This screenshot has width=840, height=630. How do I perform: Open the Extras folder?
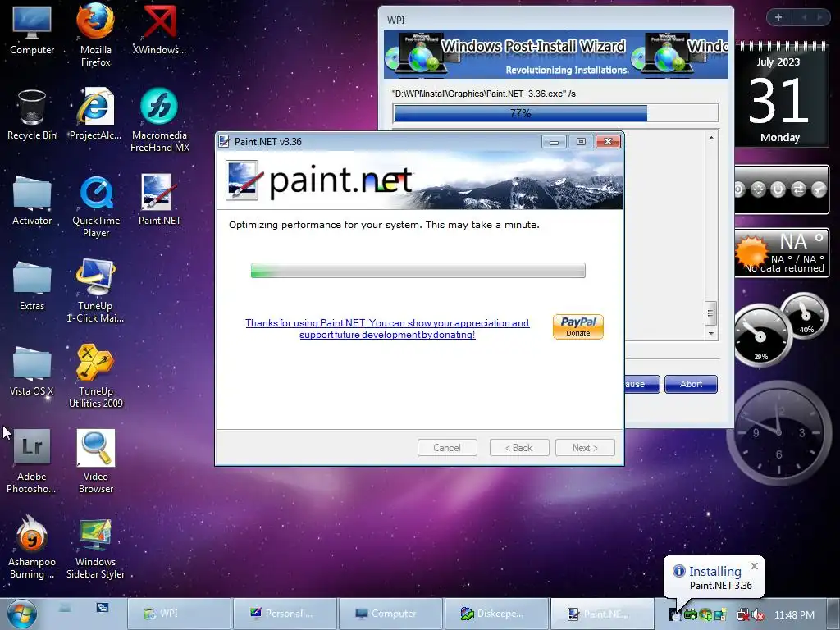pyautogui.click(x=32, y=286)
